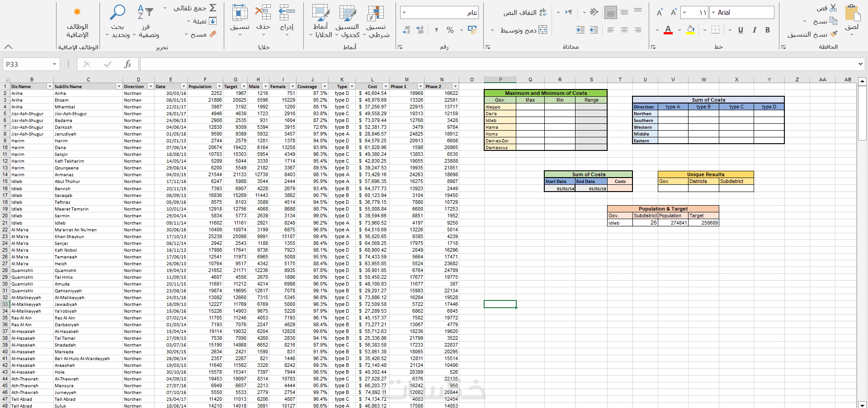Image resolution: width=868 pixels, height=408 pixels.
Task: Apply the red font color
Action: 668,30
